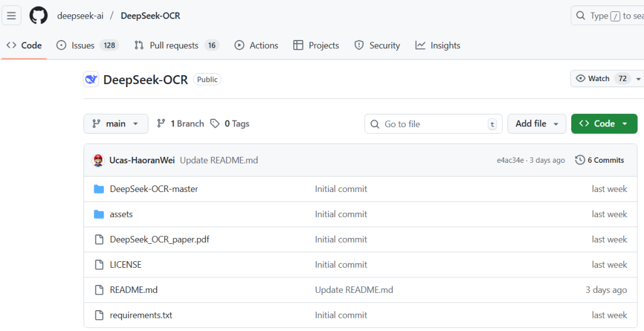
Task: Open the hamburger navigation menu
Action: click(x=11, y=16)
